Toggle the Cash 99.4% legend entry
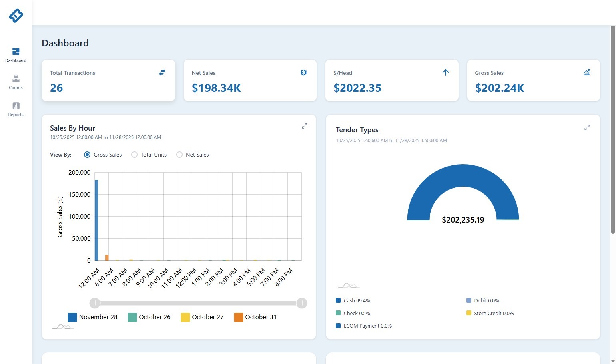Viewport: 616px width, 364px height. pyautogui.click(x=353, y=301)
